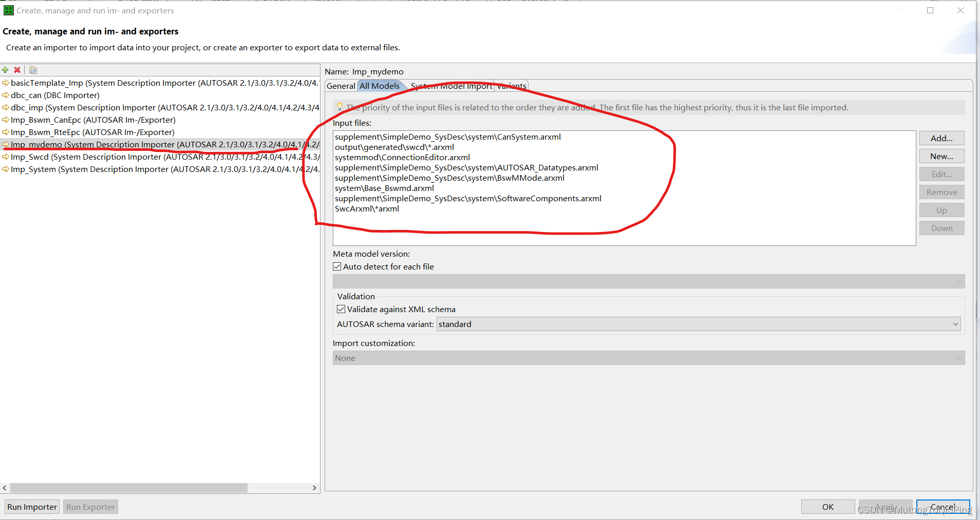Click the arrow icon beside dbc_can
This screenshot has height=520, width=980.
[6, 95]
